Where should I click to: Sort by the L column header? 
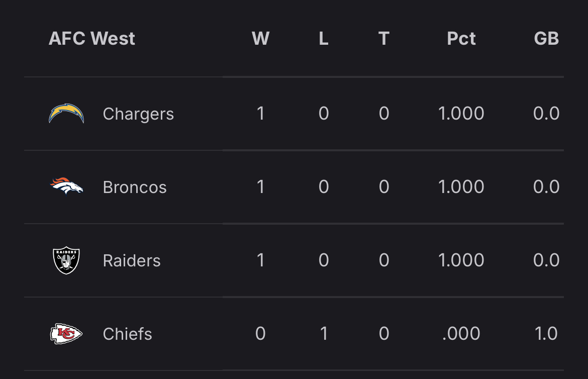pos(324,39)
